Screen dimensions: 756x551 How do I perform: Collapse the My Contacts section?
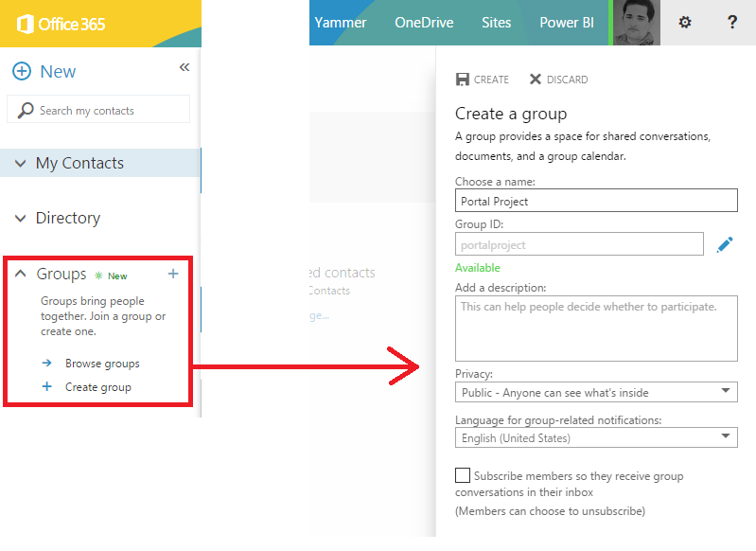click(x=21, y=164)
